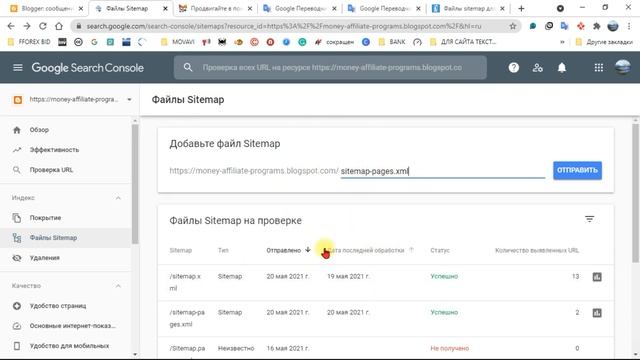640x360 pixels.
Task: Expand the property selector dropdown
Action: click(x=129, y=100)
